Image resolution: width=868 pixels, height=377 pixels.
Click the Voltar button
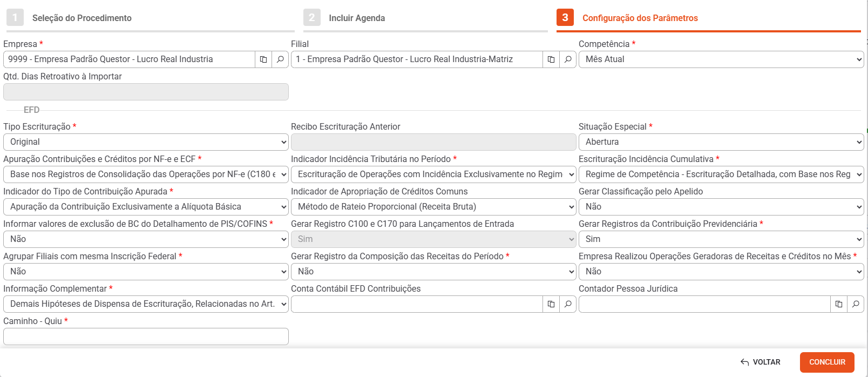(x=761, y=362)
